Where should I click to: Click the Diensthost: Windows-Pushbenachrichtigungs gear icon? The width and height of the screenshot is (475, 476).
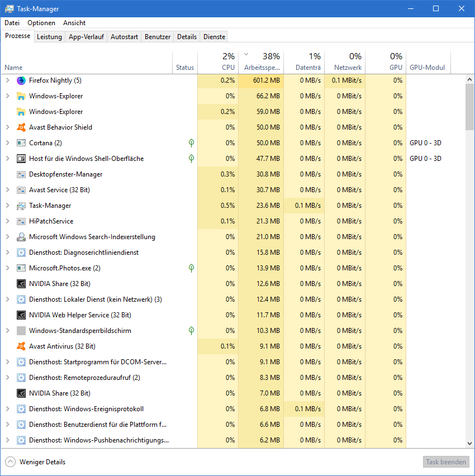pos(21,440)
